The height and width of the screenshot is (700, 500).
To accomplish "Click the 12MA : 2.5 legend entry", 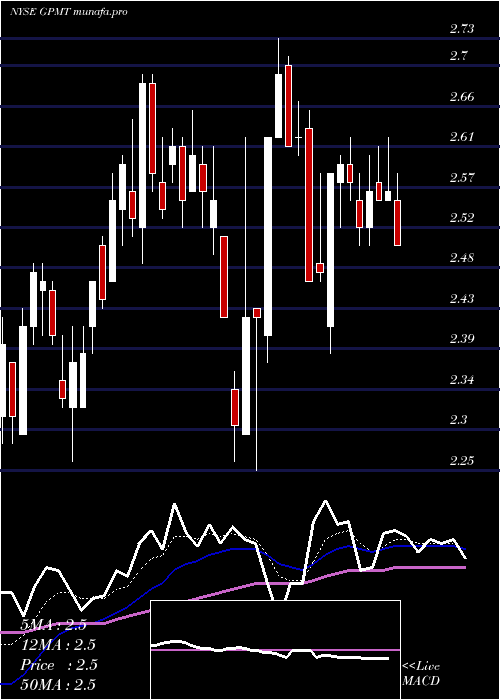I will (58, 645).
